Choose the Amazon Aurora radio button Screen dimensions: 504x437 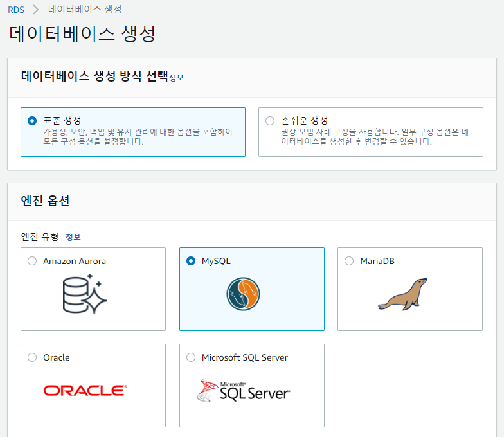32,261
